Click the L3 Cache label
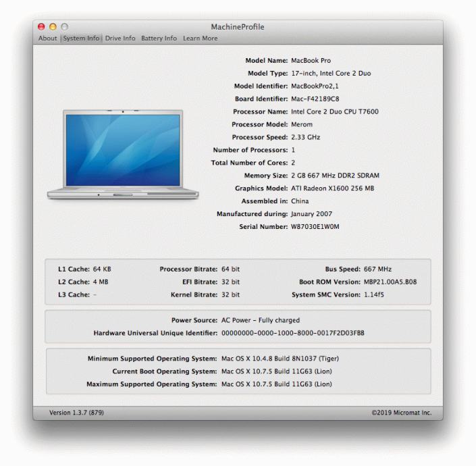 tap(74, 294)
